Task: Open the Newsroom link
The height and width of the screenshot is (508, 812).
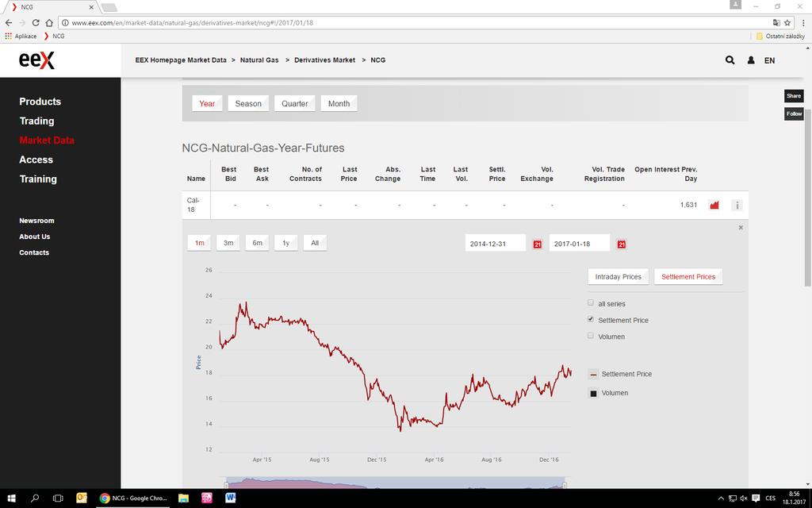Action: (36, 221)
